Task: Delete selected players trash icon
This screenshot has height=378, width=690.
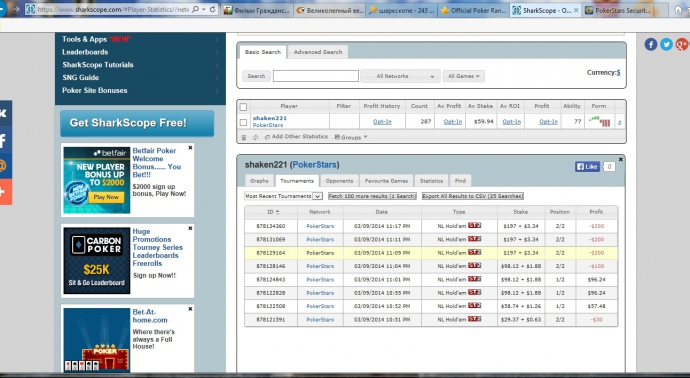Action: pos(244,137)
